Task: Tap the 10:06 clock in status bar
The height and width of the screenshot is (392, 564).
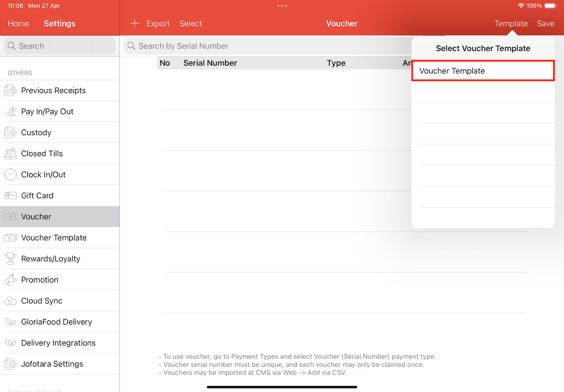Action: [15, 6]
